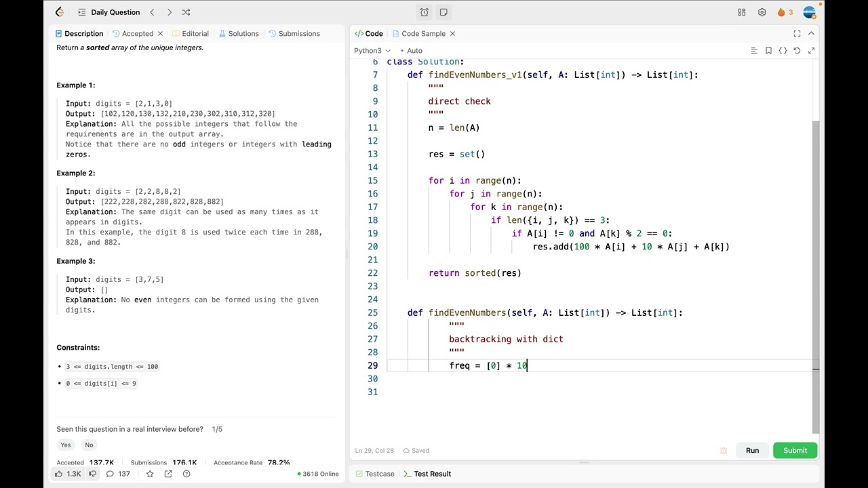
Task: Click the bookmark icon in editor toolbar
Action: coord(768,51)
